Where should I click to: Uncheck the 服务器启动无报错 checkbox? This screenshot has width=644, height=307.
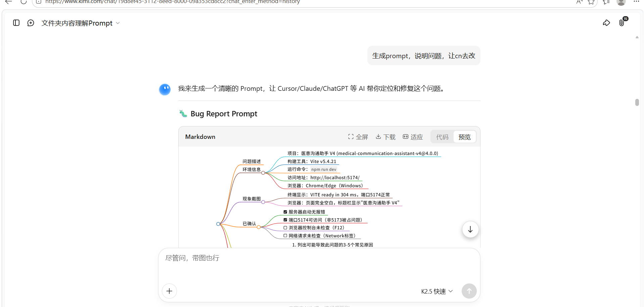pos(285,212)
